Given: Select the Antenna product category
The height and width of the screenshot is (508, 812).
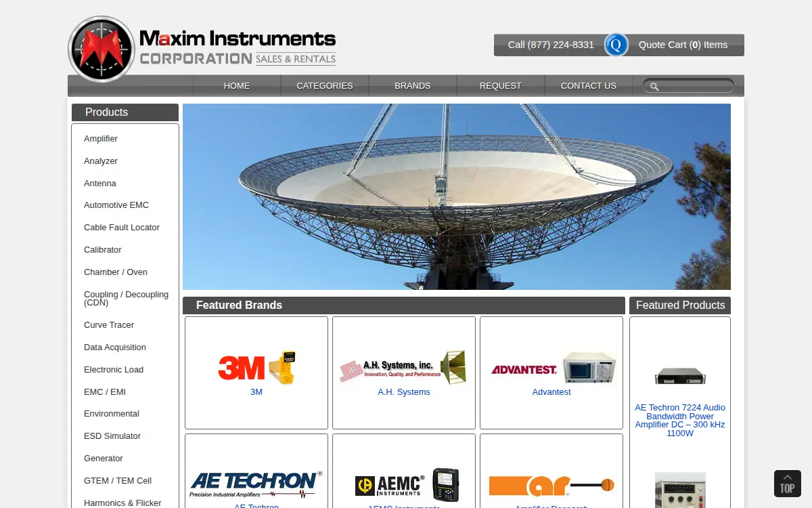Looking at the screenshot, I should tap(100, 184).
